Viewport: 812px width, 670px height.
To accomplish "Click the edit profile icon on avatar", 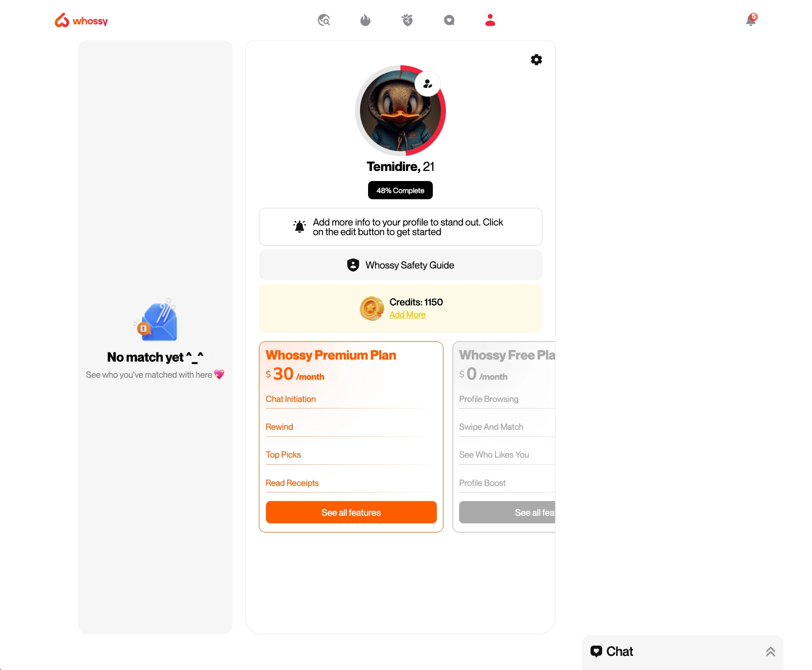I will (428, 84).
